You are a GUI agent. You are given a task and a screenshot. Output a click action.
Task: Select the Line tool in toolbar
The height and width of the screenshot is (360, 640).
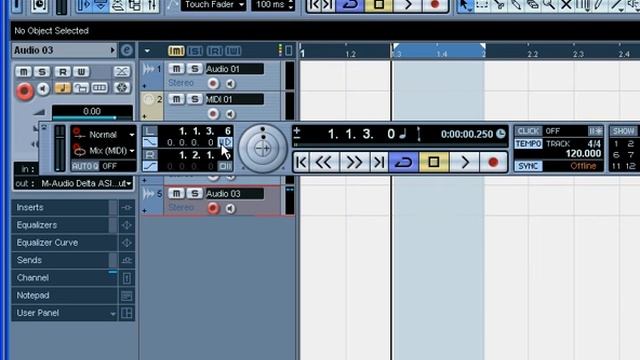616,5
